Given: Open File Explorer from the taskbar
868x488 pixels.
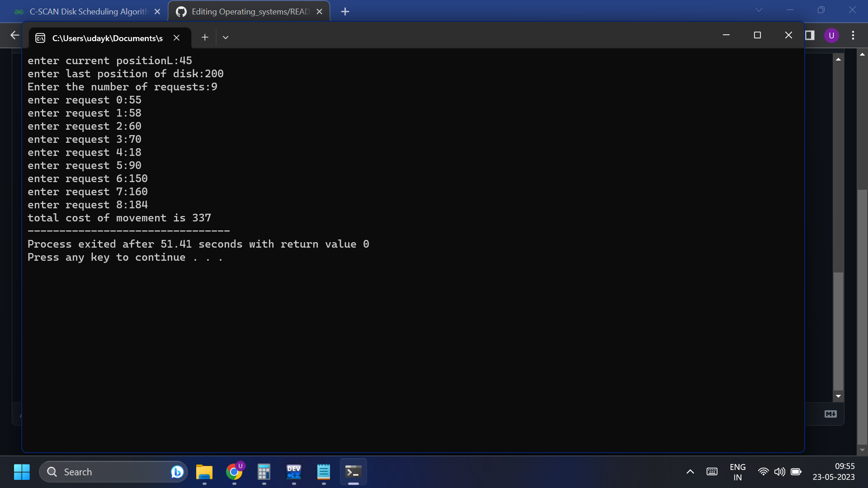Looking at the screenshot, I should (x=204, y=472).
